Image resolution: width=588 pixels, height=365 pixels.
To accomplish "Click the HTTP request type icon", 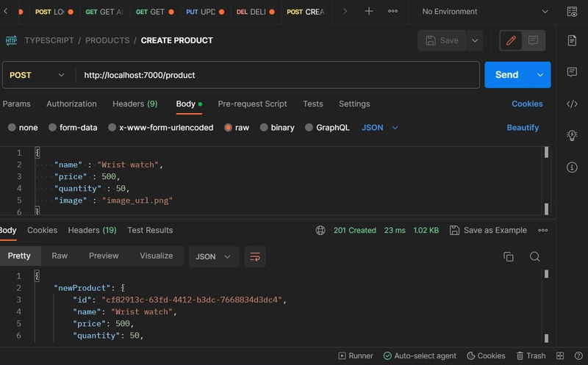I will coord(11,40).
